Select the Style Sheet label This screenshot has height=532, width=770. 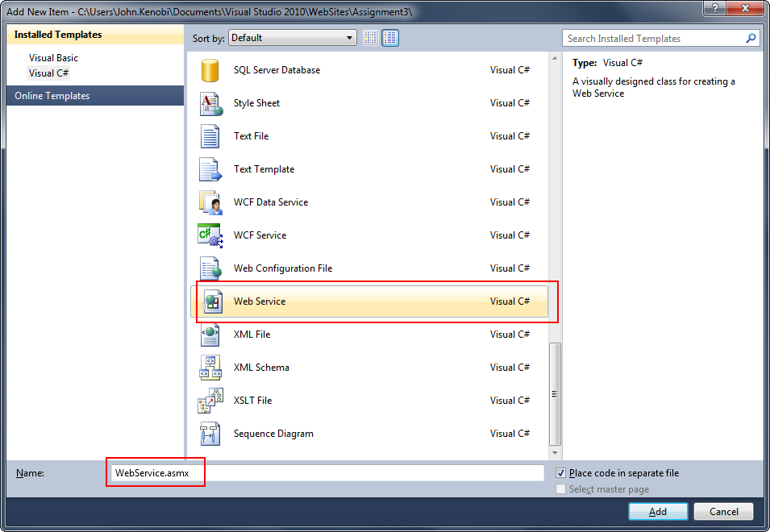pyautogui.click(x=257, y=103)
